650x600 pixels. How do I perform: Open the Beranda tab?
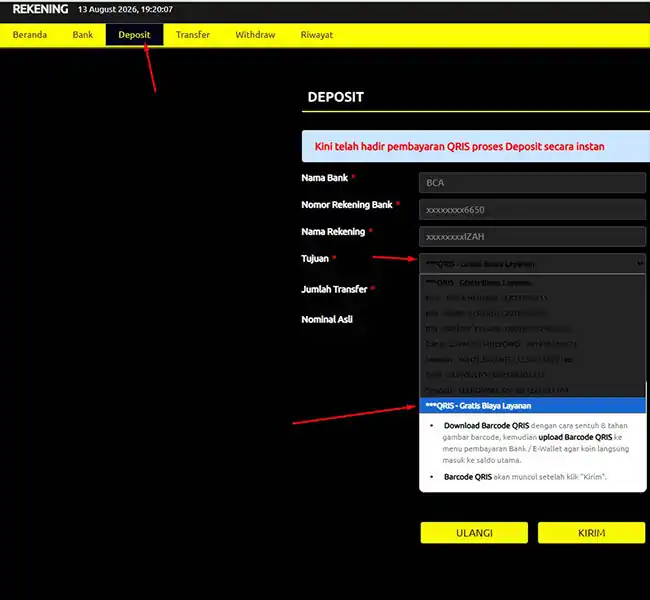(30, 35)
